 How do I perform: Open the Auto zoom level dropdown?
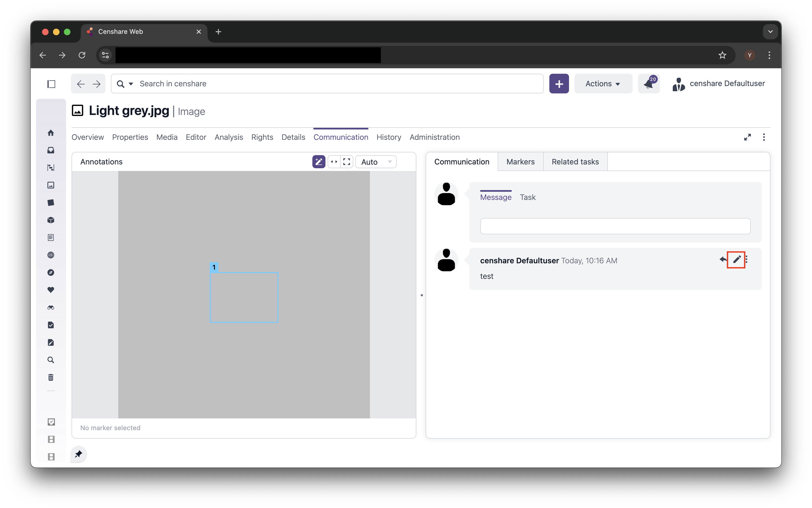tap(375, 162)
